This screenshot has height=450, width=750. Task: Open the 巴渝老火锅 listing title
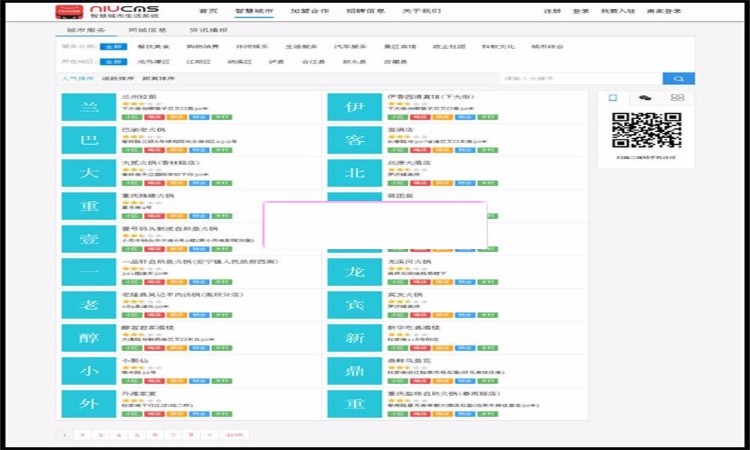[x=143, y=130]
